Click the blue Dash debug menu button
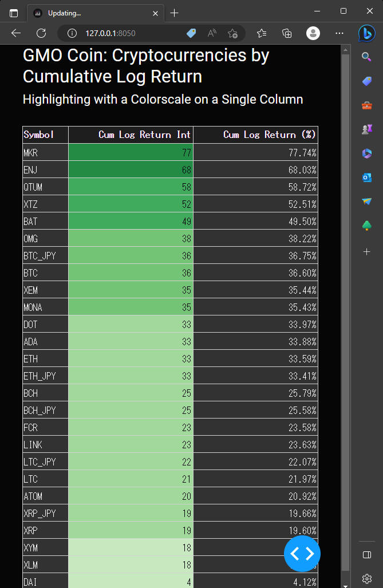Viewport: 383px width, 588px height. (x=302, y=554)
